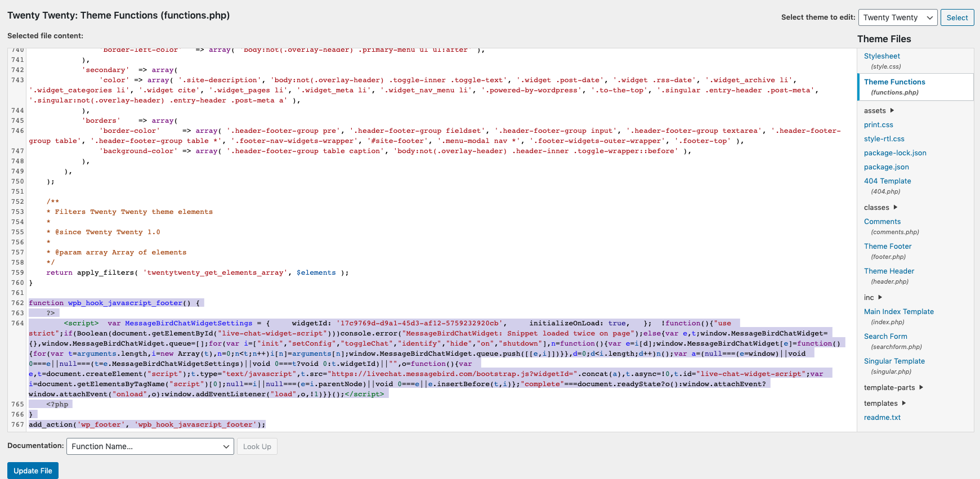Open readme.txt file

(882, 418)
